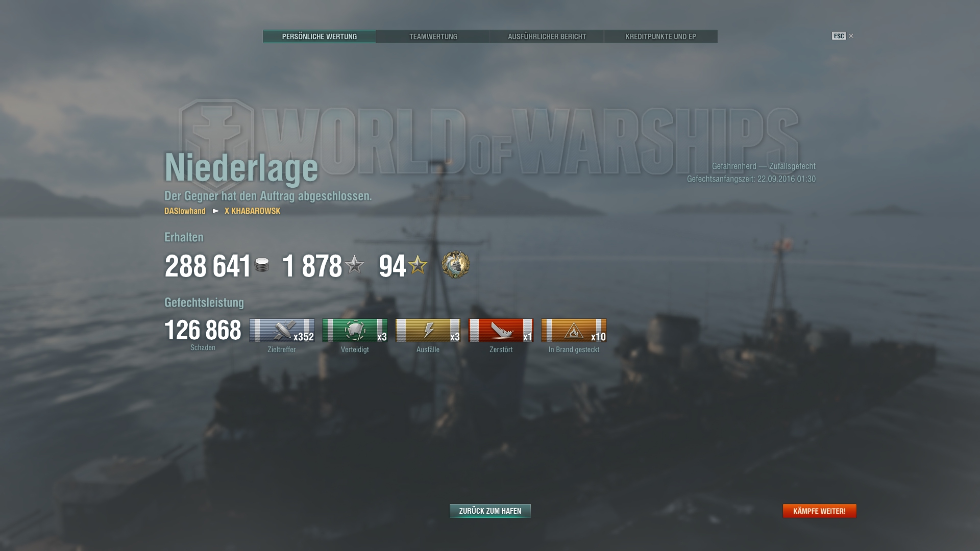Click the gold free XP star icon

(x=418, y=265)
